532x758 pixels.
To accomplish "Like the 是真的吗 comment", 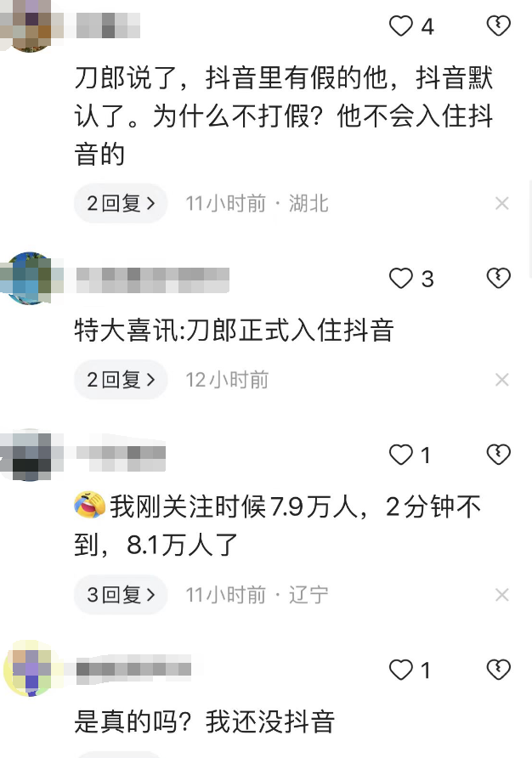I will 401,670.
